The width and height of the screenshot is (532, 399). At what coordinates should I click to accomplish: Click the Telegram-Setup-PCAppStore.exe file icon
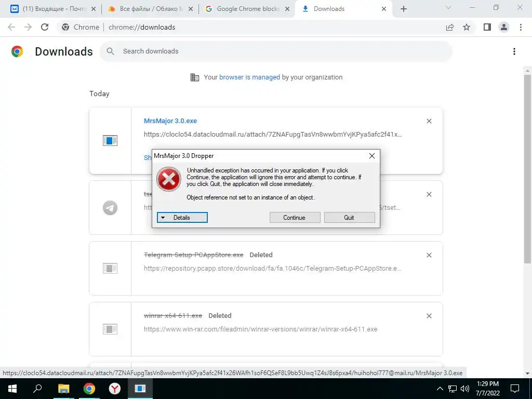click(110, 269)
